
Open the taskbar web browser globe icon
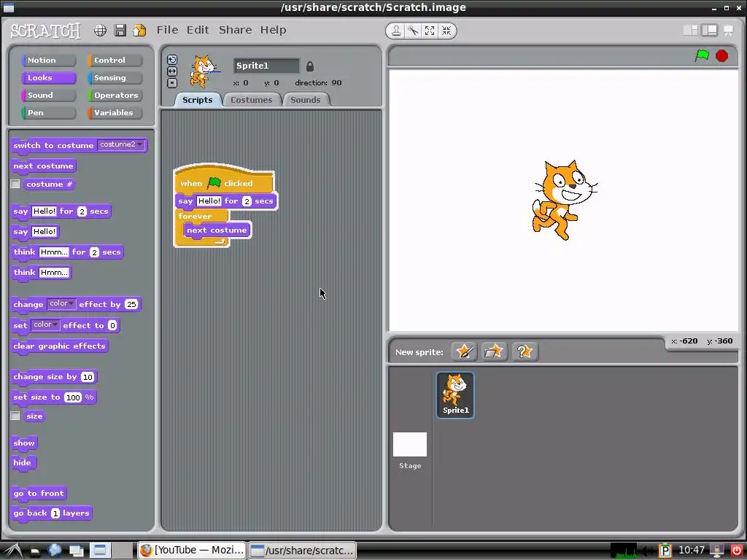coord(54,550)
